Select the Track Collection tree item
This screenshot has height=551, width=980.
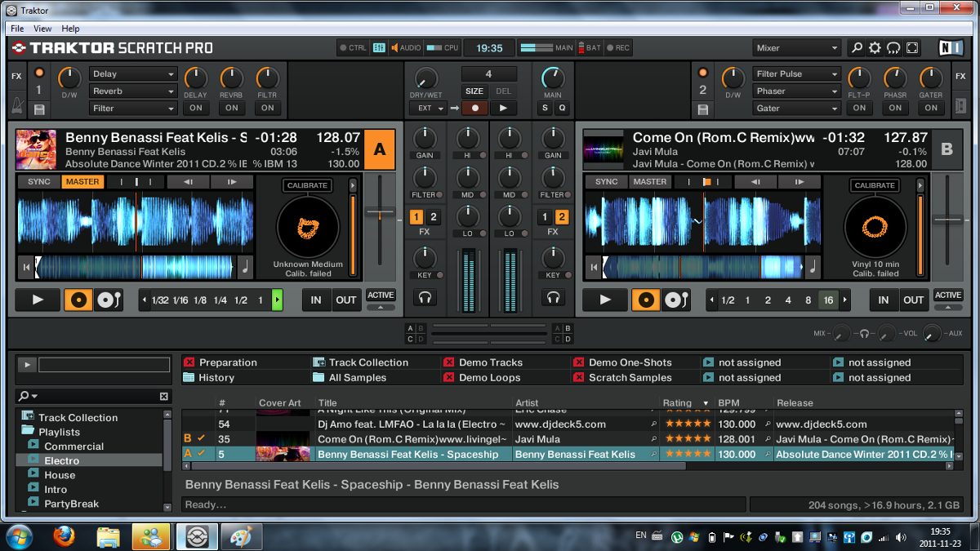coord(78,417)
